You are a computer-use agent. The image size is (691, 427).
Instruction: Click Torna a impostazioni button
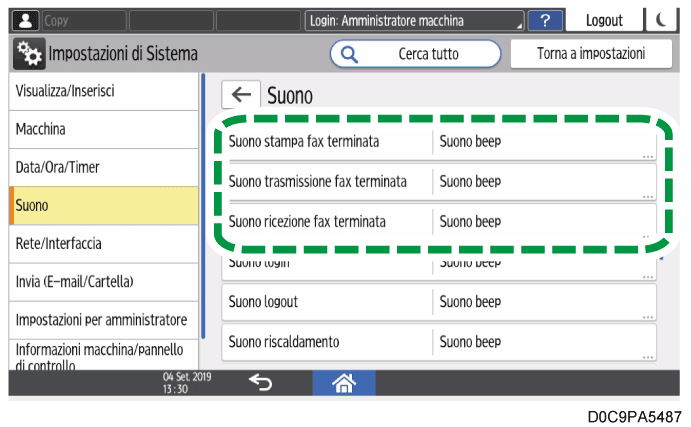[x=592, y=54]
